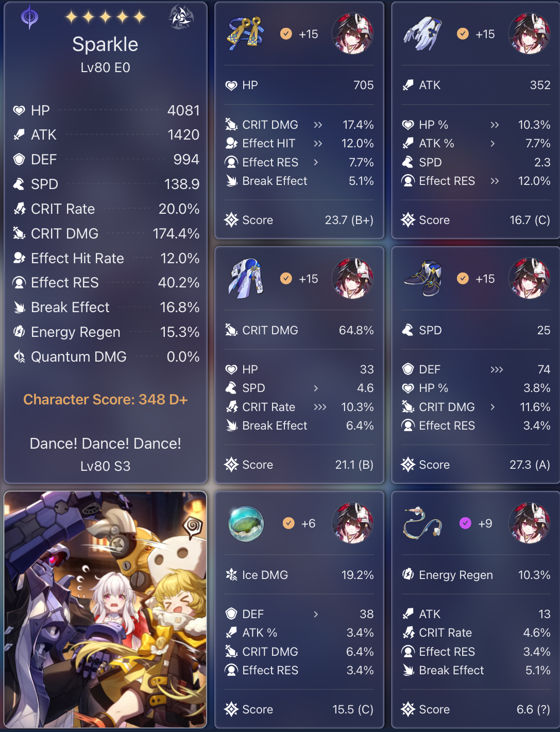Click the Character Score 348 D+ text
The height and width of the screenshot is (732, 560).
tap(106, 400)
